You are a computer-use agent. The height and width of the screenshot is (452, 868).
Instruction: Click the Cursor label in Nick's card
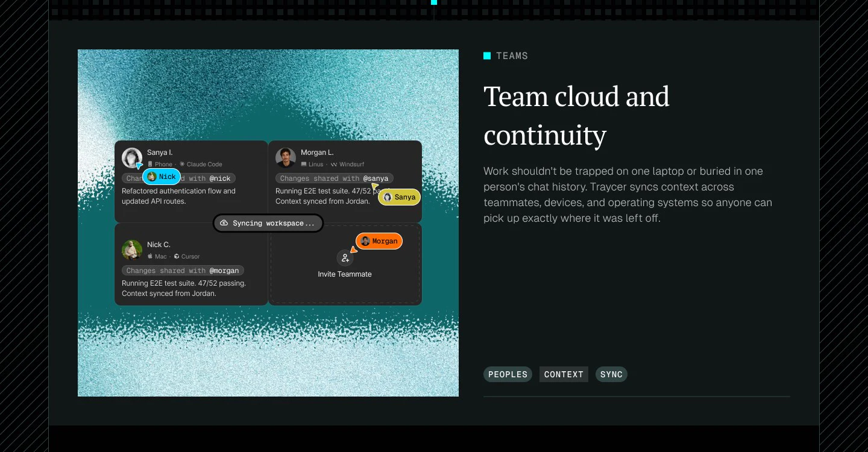tap(190, 256)
